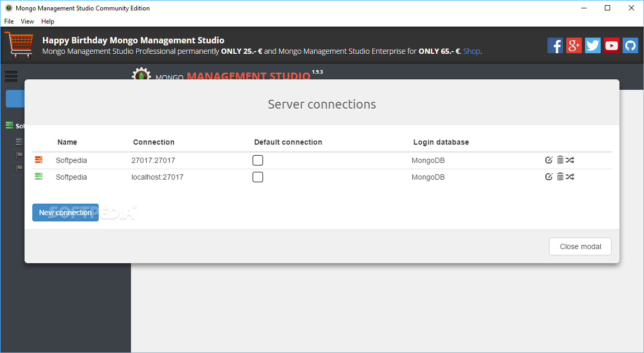This screenshot has width=644, height=353.
Task: Open the hamburger menu in sidebar
Action: pos(11,76)
